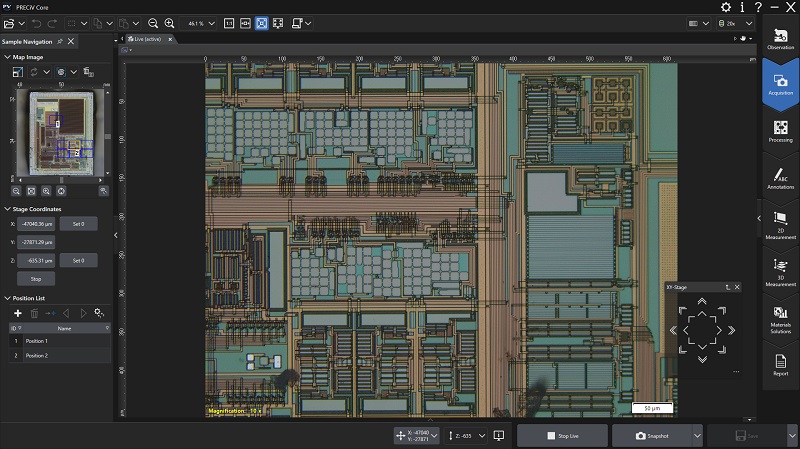800x449 pixels.
Task: Toggle pin on Sample Navigation panel
Action: pyautogui.click(x=60, y=41)
